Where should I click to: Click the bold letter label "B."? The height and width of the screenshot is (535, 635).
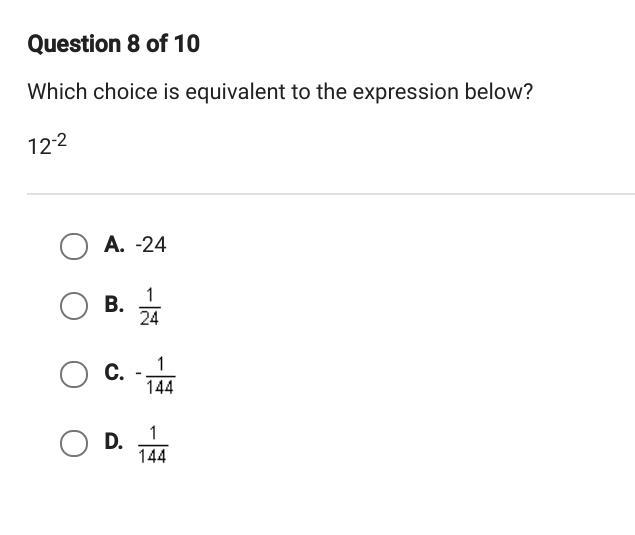pos(114,305)
